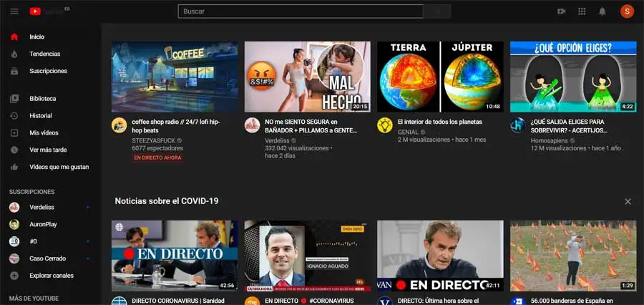Click the Suscripciones icon

point(14,71)
